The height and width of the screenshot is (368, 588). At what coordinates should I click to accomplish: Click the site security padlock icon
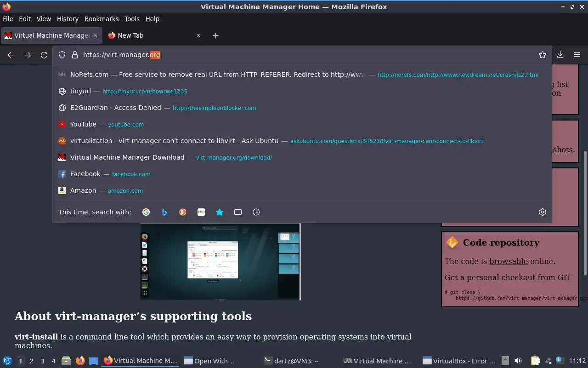click(75, 55)
